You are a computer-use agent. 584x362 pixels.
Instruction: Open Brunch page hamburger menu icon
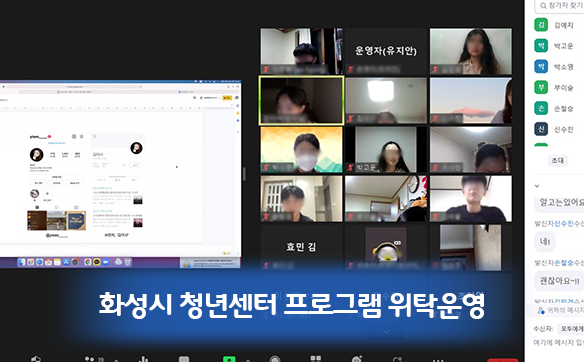point(94,136)
